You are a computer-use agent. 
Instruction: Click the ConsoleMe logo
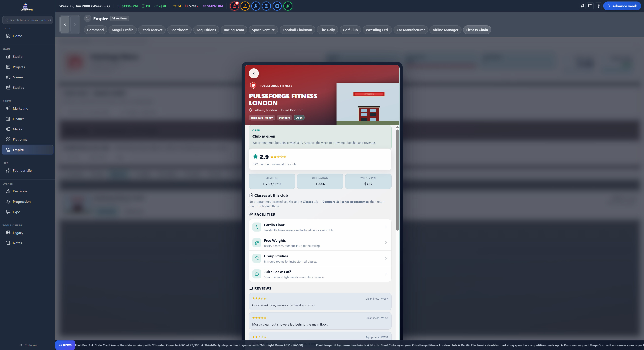click(27, 7)
